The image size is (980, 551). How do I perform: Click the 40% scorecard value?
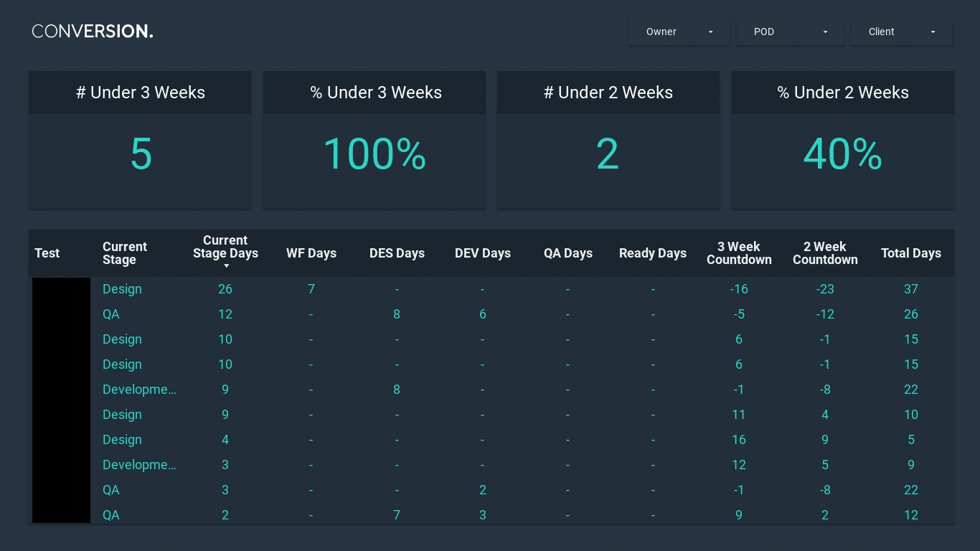pos(842,154)
